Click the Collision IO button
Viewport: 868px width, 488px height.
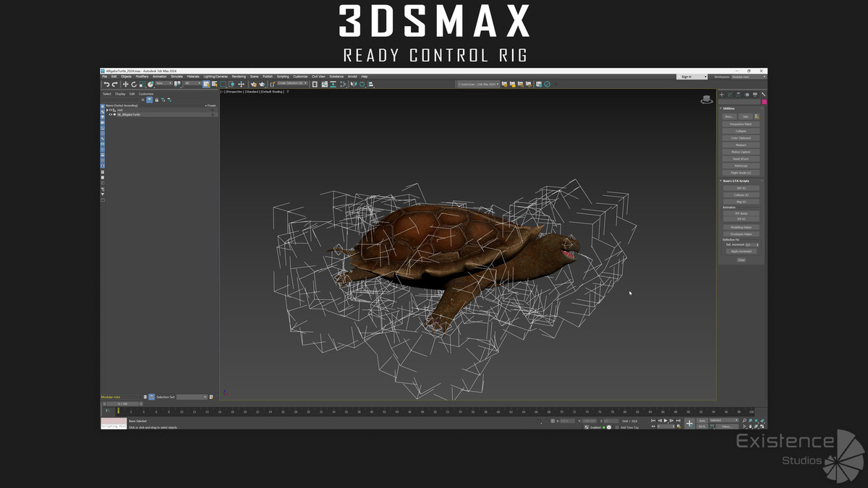[x=741, y=195]
